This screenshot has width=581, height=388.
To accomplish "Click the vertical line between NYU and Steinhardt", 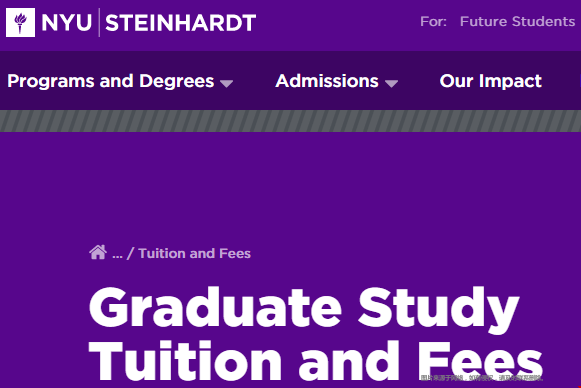I will (99, 23).
